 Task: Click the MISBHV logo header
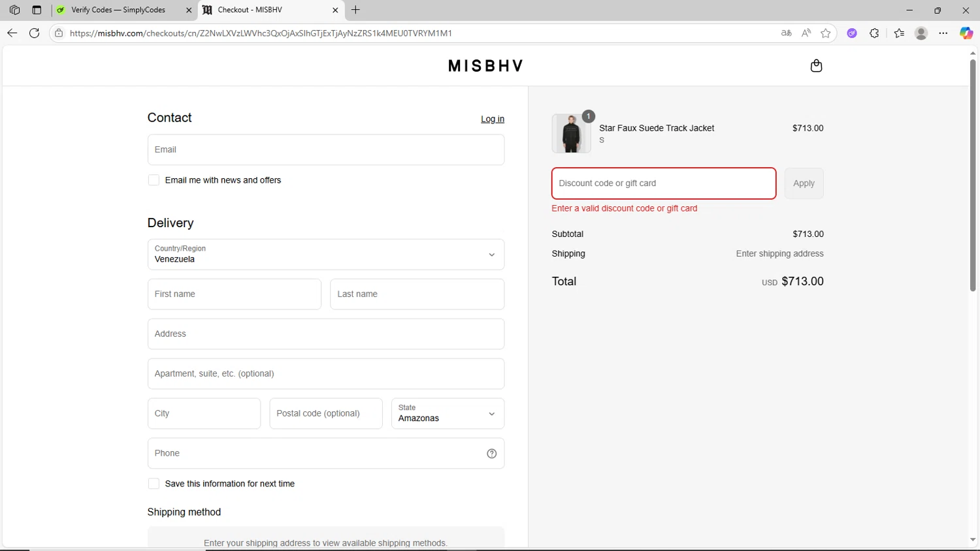(485, 66)
